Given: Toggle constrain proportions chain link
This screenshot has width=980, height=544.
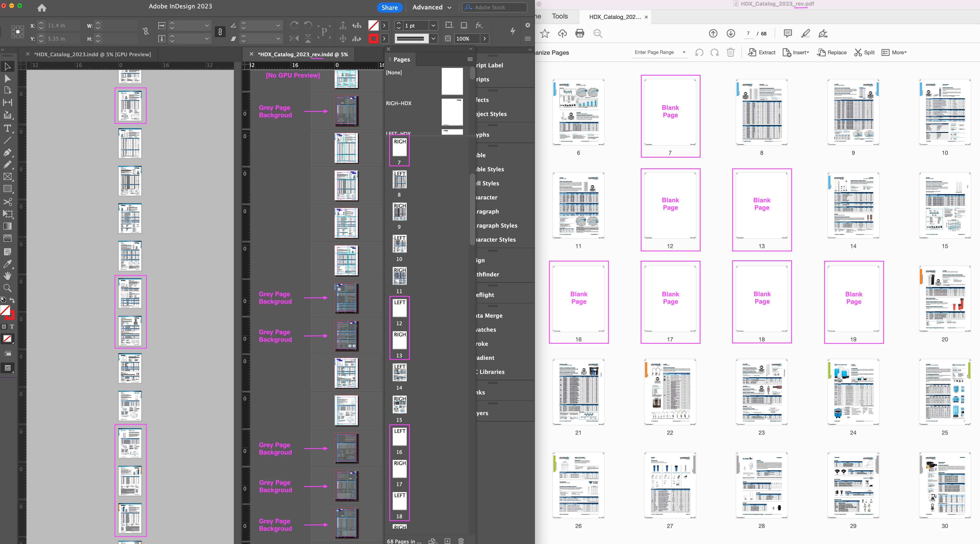Looking at the screenshot, I should click(220, 32).
